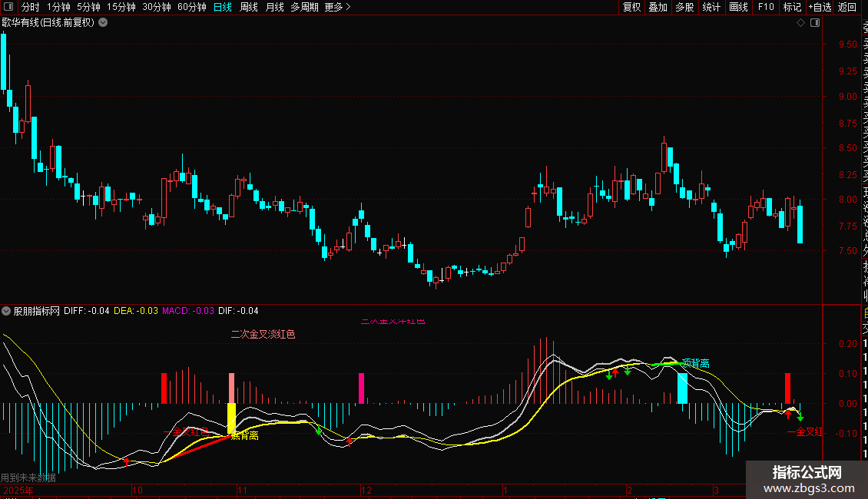The image size is (868, 499).
Task: Add the stock via +自选
Action: tap(820, 7)
